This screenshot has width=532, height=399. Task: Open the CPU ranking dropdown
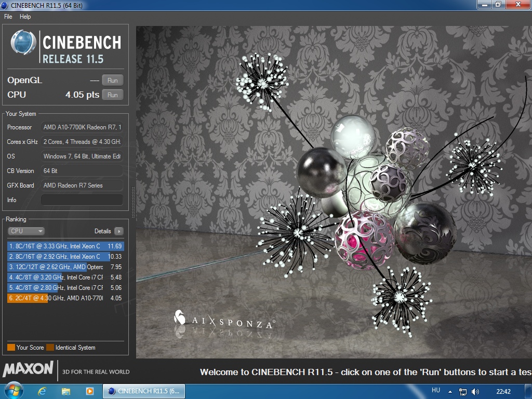[26, 231]
